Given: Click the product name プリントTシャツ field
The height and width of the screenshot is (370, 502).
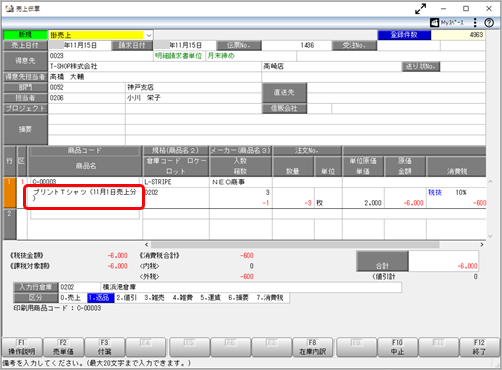Looking at the screenshot, I should (85, 197).
